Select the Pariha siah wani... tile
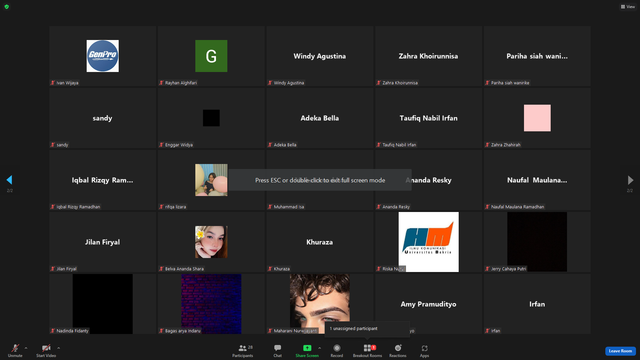 point(537,56)
